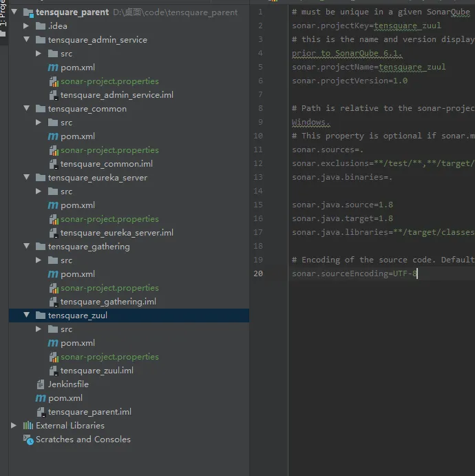Click Maven icon of the root pom.xml

41,398
